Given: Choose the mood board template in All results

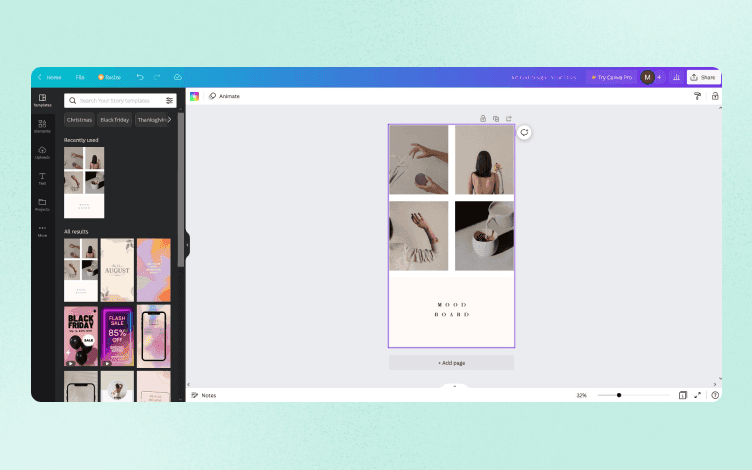Looking at the screenshot, I should click(81, 270).
